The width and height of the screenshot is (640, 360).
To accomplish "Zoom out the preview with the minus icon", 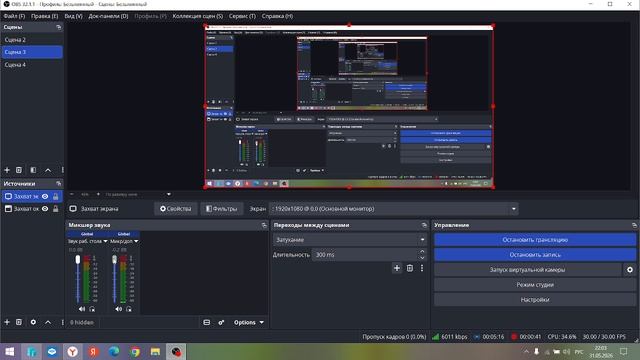I will [72, 194].
